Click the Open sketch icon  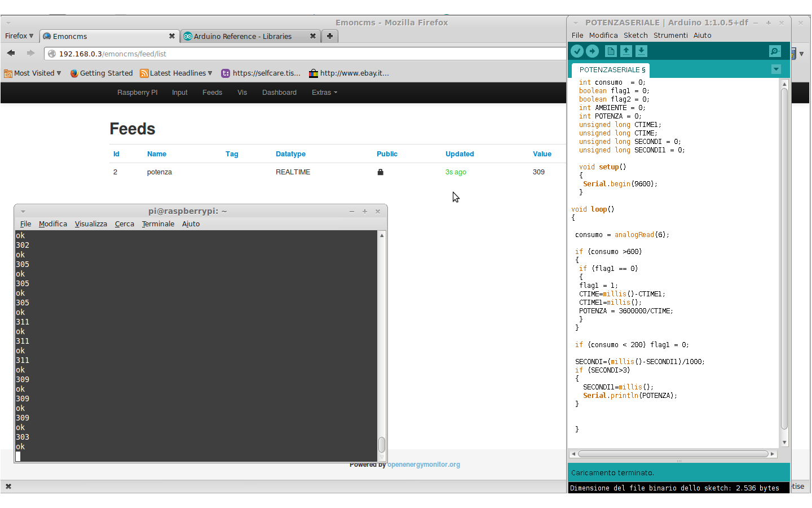(626, 51)
